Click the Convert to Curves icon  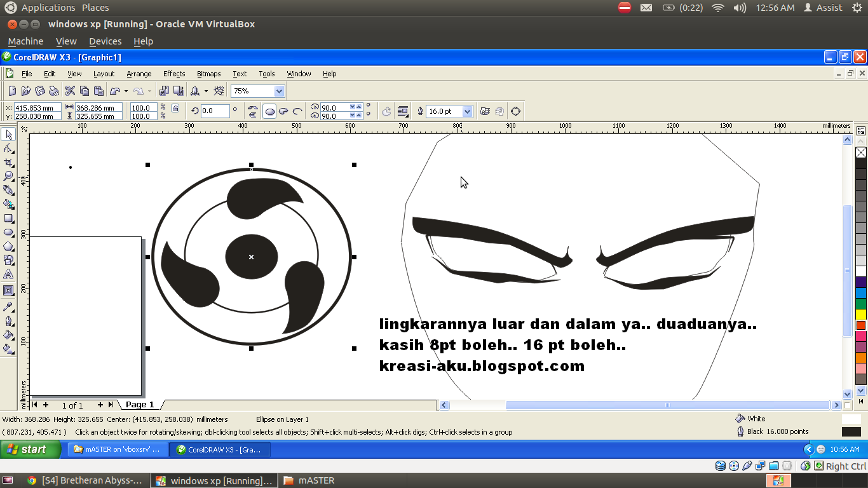pos(515,111)
